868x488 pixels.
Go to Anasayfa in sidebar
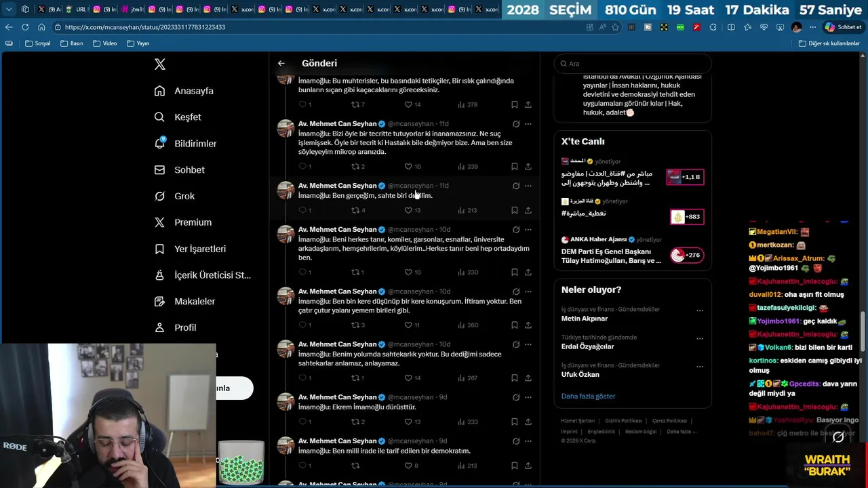184,91
